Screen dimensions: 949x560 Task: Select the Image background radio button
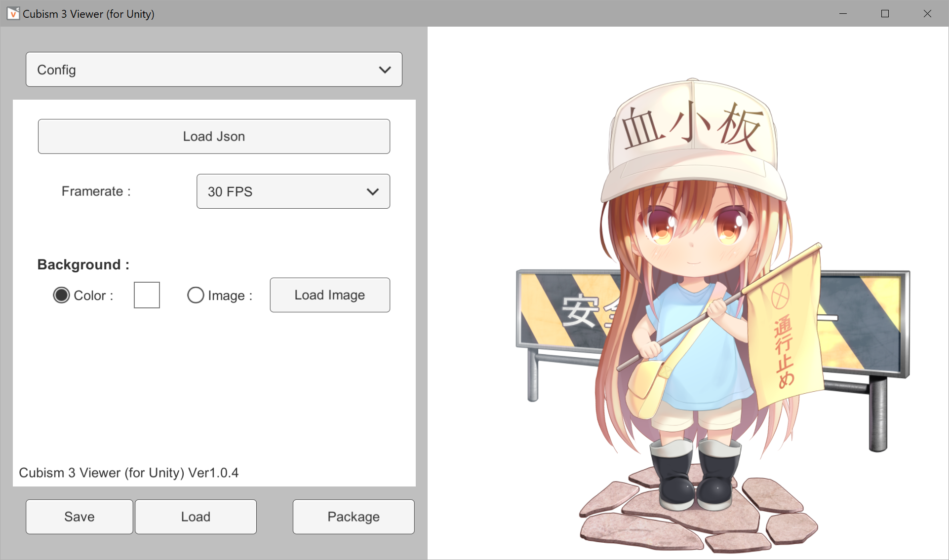196,295
